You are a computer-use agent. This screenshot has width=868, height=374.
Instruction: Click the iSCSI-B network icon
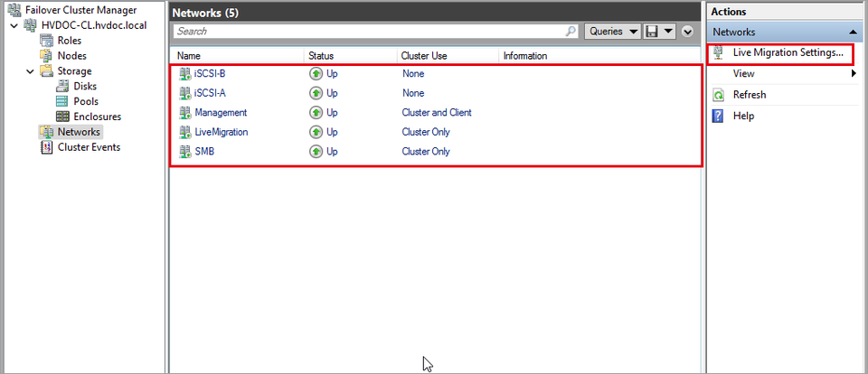[184, 73]
